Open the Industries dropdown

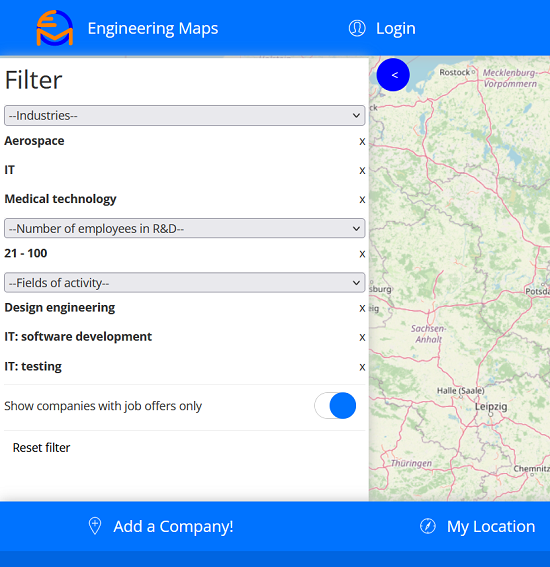184,116
